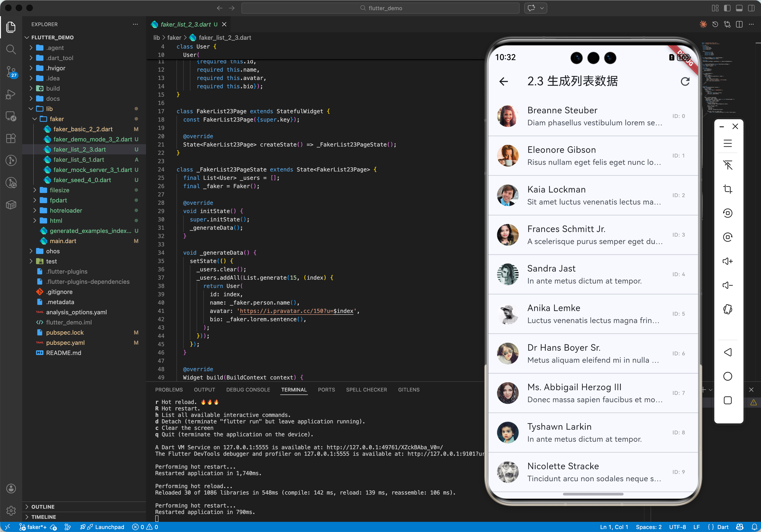Toggle secondary side bar layout button

pos(751,8)
